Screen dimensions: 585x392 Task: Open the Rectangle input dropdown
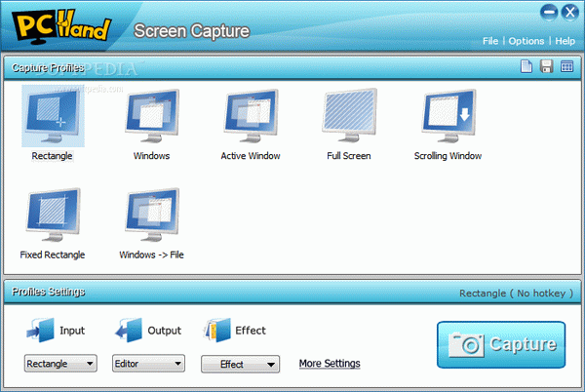tap(60, 364)
